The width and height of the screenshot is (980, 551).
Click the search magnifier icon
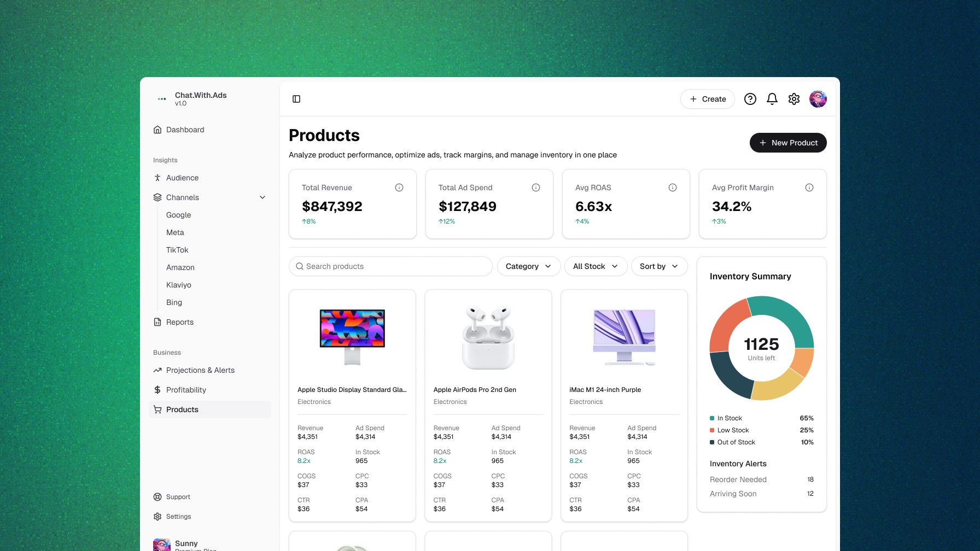(300, 266)
